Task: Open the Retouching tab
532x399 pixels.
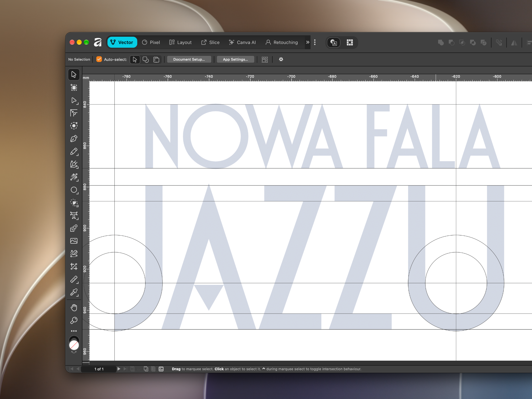Action: (x=282, y=42)
